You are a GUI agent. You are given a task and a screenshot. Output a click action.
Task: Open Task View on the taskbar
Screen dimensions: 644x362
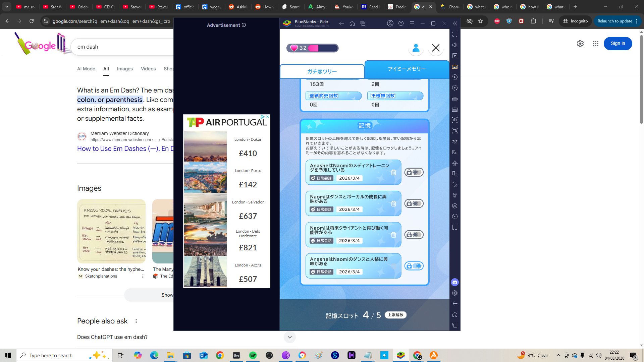coord(121,355)
